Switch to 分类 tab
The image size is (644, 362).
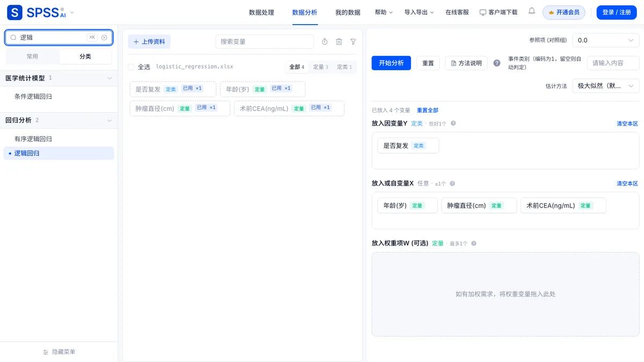pos(85,56)
